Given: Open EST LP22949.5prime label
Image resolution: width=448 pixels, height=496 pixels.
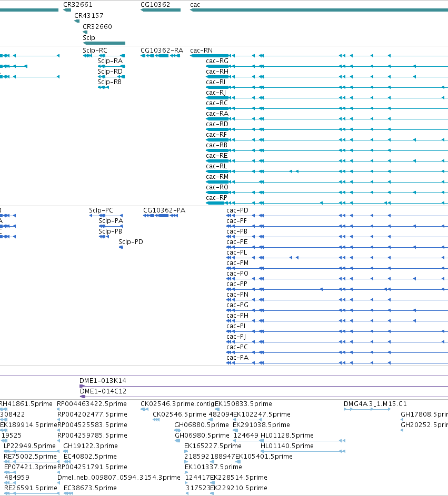Looking at the screenshot, I should coord(30,446).
